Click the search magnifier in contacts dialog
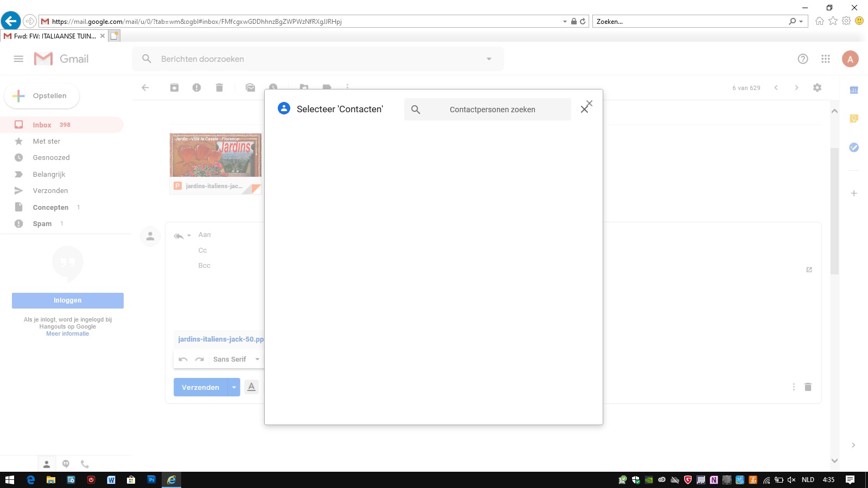 point(416,110)
